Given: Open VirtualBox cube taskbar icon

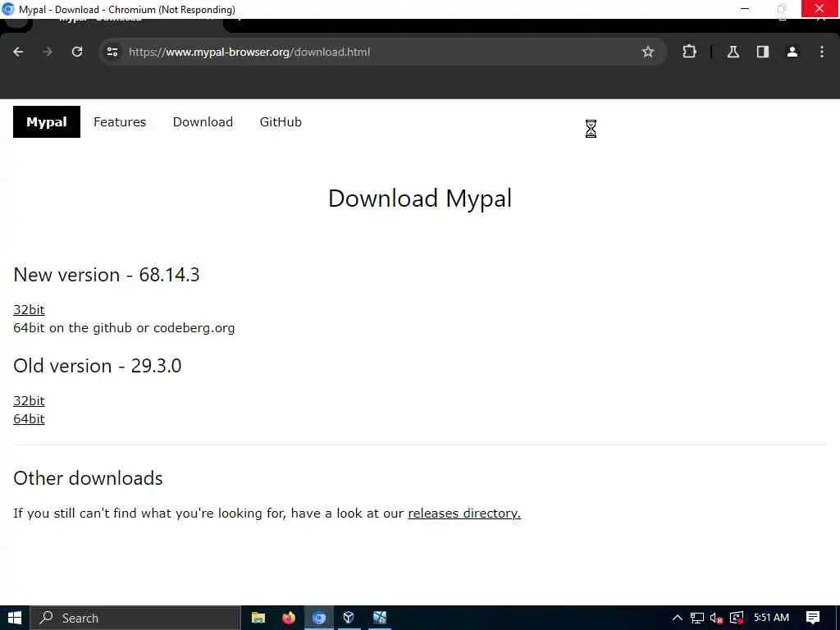Looking at the screenshot, I should (349, 618).
